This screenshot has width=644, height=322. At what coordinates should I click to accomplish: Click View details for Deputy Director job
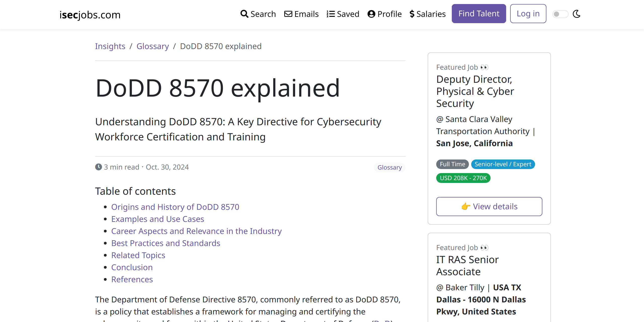coord(489,207)
